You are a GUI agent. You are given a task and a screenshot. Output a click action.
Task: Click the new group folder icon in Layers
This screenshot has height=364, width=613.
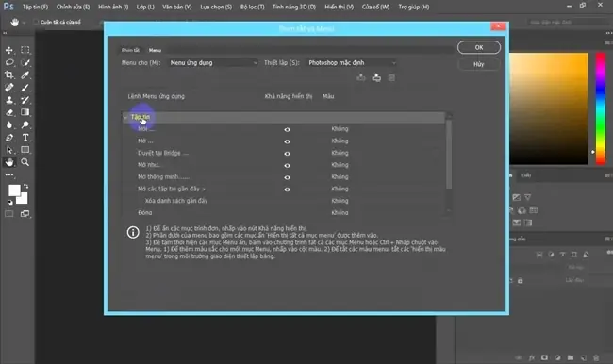[x=571, y=357]
